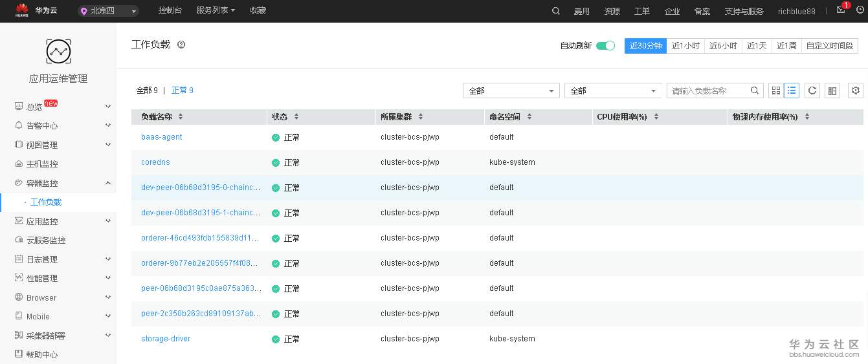Viewport: 868px width, 364px height.
Task: Open the first 全部 cluster filter dropdown
Action: pos(511,91)
